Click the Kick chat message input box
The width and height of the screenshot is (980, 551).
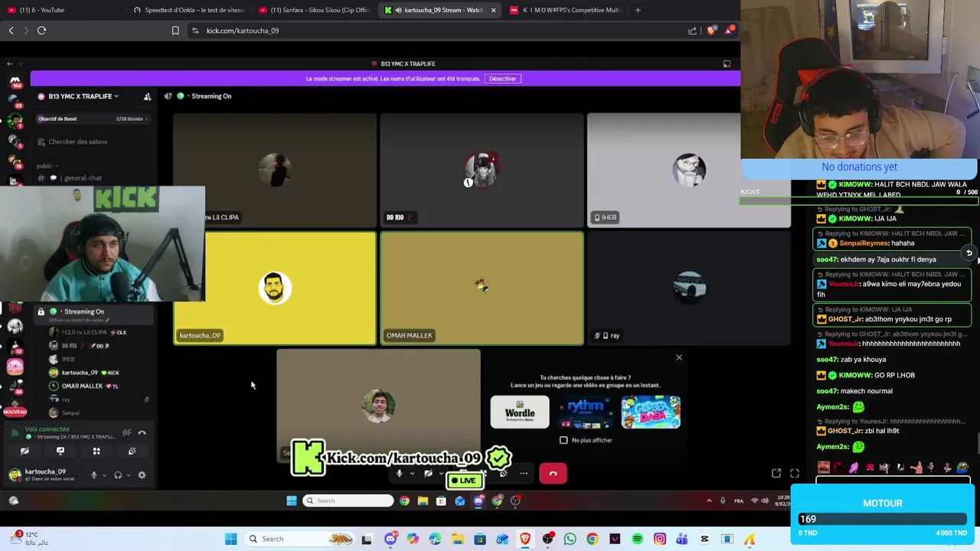pyautogui.click(x=893, y=480)
